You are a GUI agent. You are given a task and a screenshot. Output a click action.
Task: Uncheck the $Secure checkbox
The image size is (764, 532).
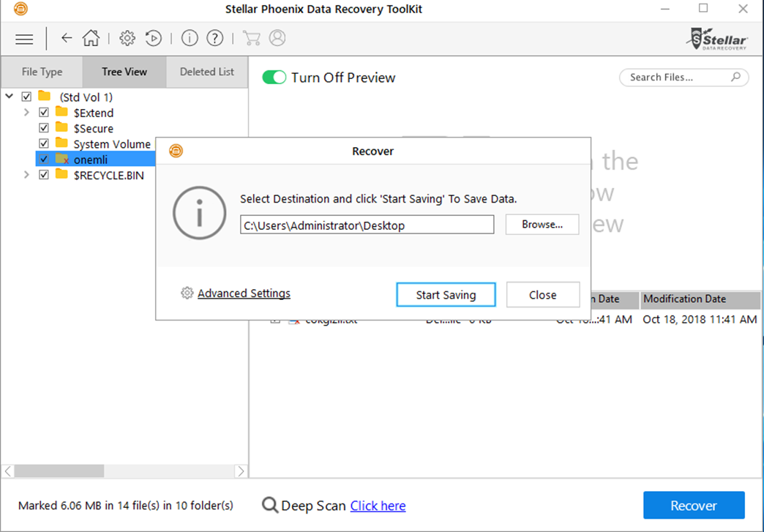[44, 128]
